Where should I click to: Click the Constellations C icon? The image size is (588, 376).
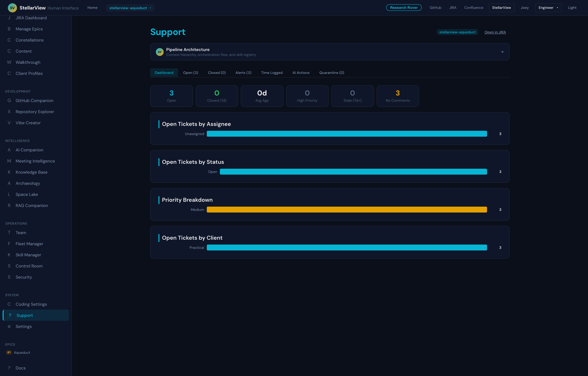tap(9, 40)
